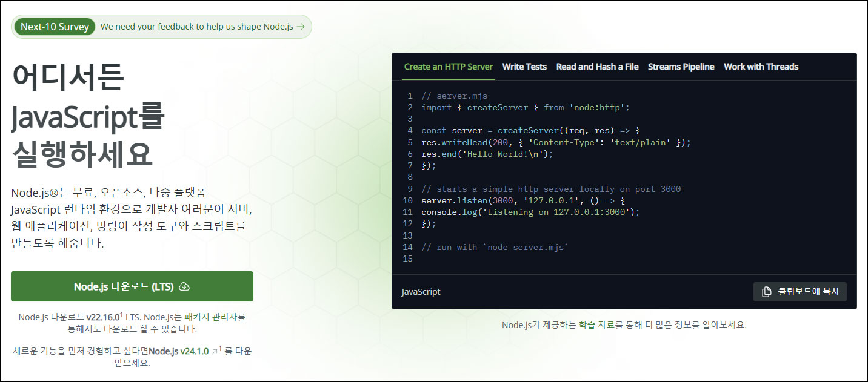868x382 pixels.
Task: Click the copy icon on the clipboard button
Action: [x=767, y=292]
